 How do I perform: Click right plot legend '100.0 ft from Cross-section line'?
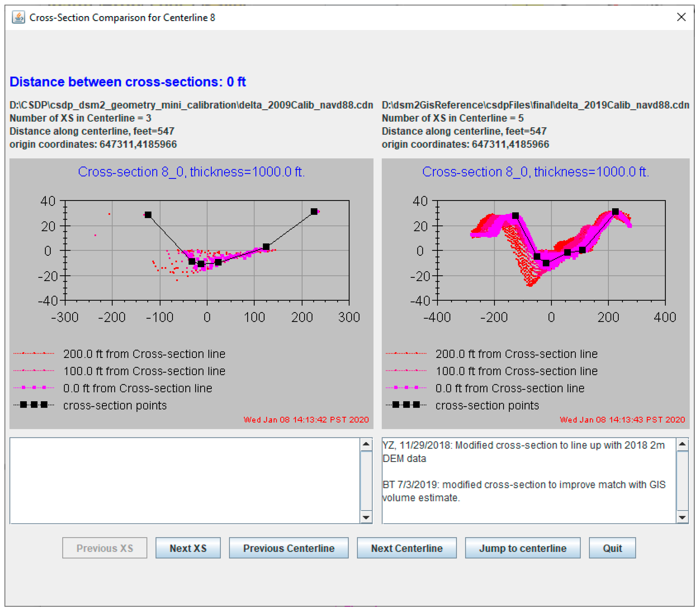516,371
